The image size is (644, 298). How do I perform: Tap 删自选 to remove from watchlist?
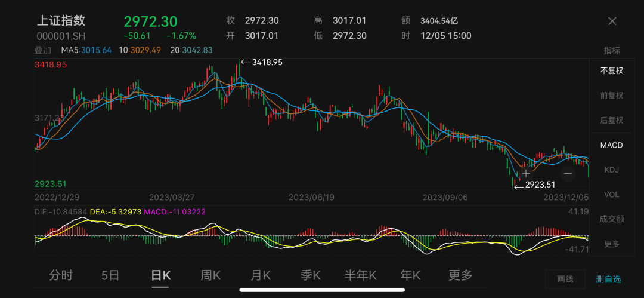pyautogui.click(x=608, y=279)
